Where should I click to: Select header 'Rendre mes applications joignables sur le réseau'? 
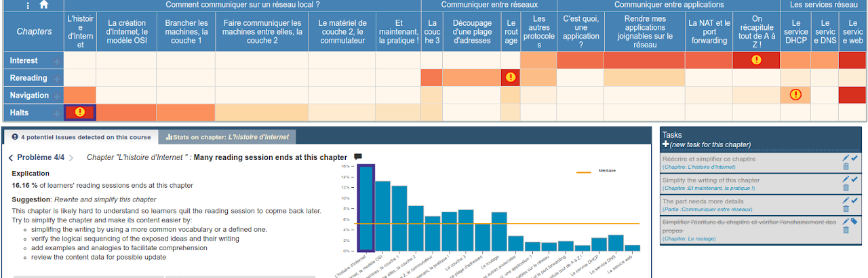pyautogui.click(x=644, y=31)
